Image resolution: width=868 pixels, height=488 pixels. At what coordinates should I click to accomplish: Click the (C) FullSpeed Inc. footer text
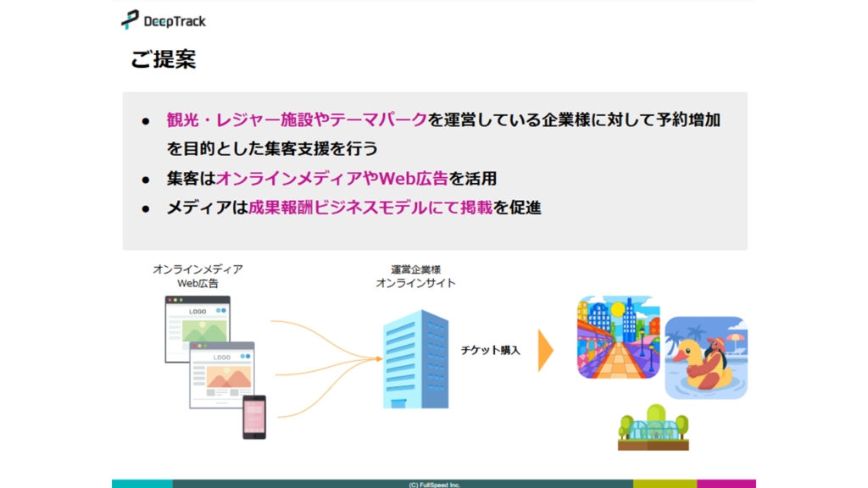point(435,485)
